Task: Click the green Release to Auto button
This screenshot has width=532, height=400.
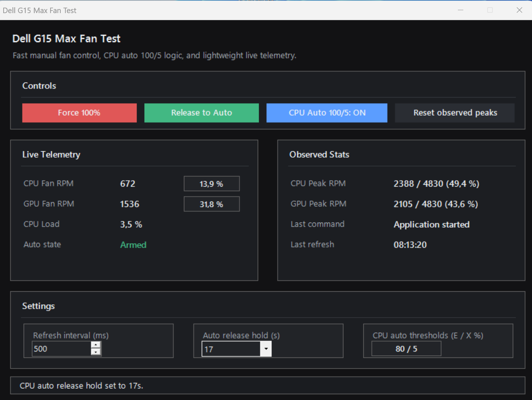Action: pos(201,113)
